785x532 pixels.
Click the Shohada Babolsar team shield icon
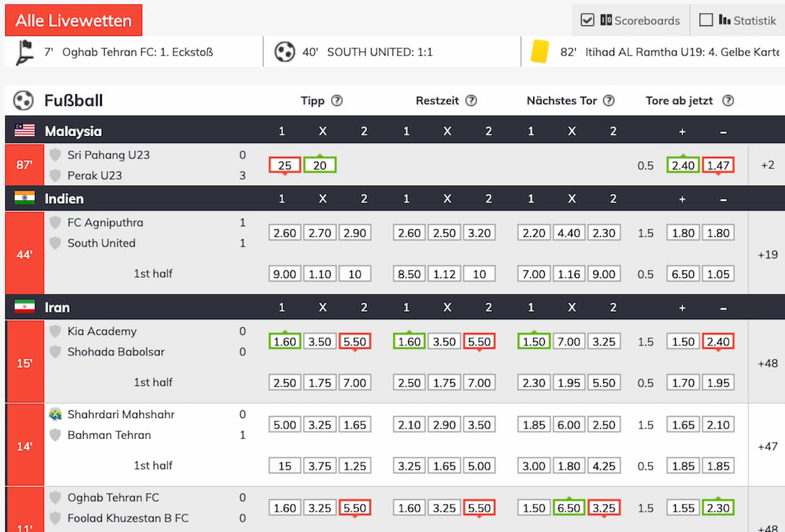pyautogui.click(x=56, y=351)
